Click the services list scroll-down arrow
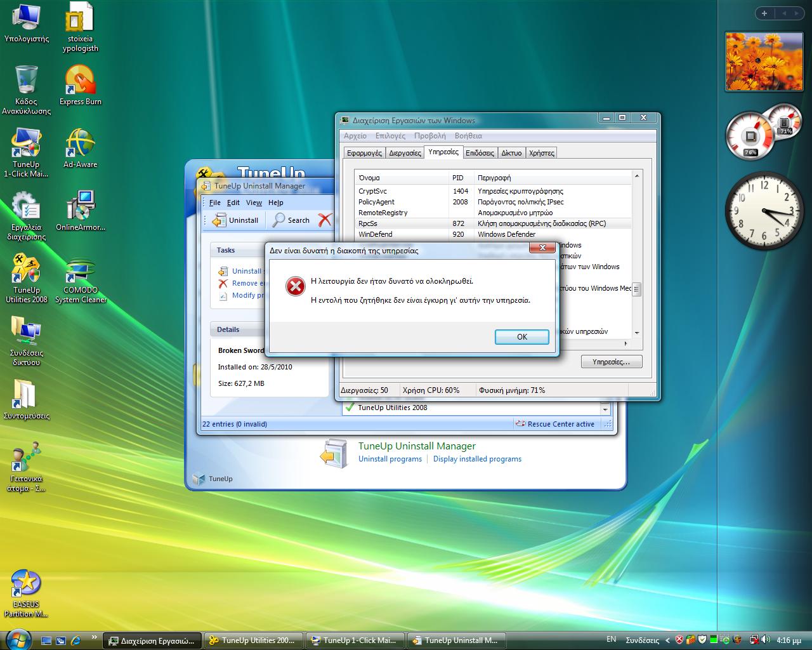The height and width of the screenshot is (650, 812). point(636,333)
